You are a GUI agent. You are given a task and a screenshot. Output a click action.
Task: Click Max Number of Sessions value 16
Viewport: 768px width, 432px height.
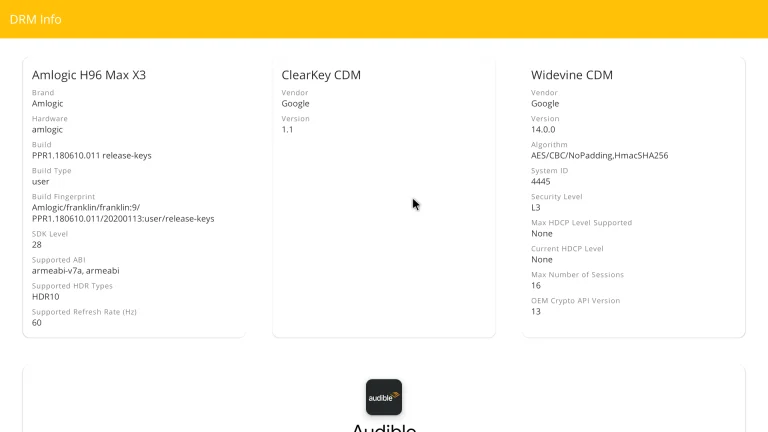point(536,285)
